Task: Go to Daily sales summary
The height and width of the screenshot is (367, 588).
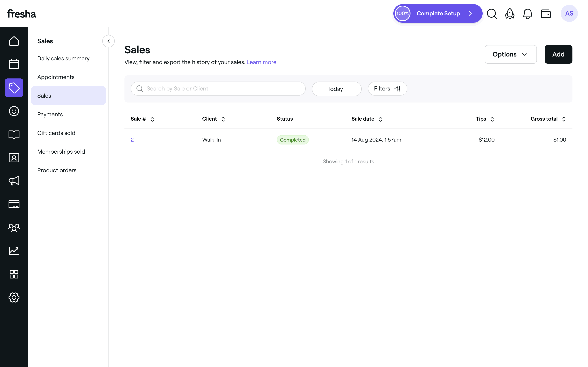Action: [63, 58]
